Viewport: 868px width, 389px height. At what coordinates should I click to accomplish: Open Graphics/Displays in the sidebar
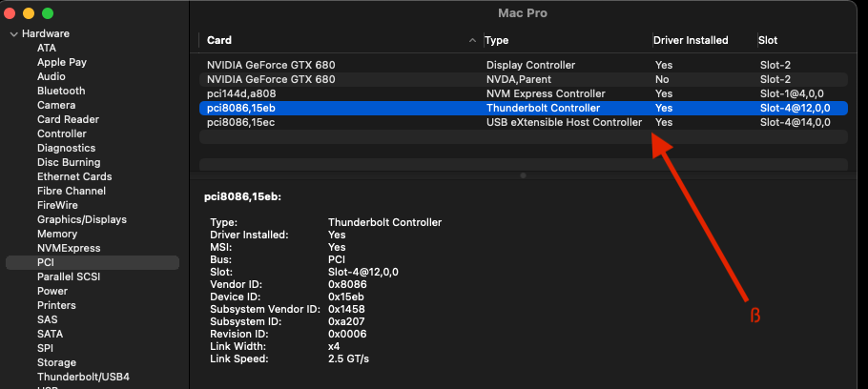[82, 219]
